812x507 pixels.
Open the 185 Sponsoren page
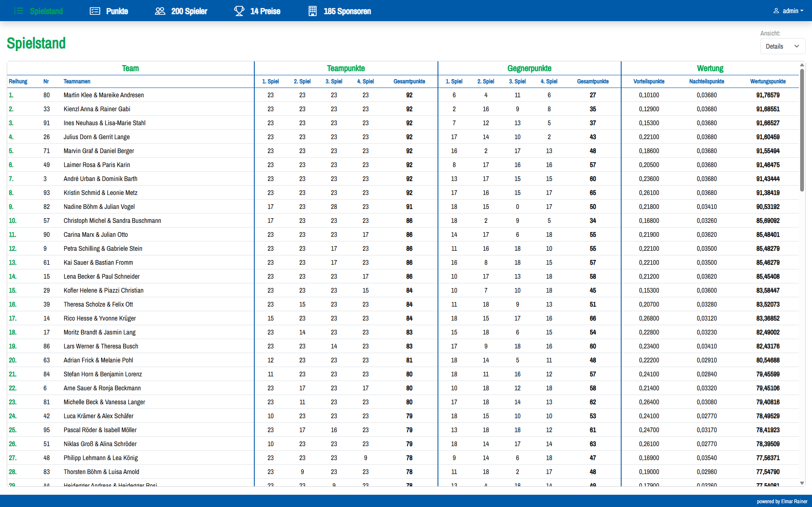click(x=340, y=11)
